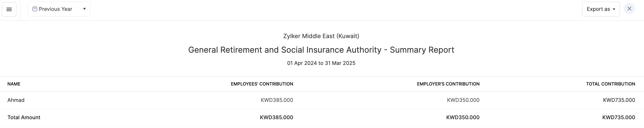
Task: Click the 01 Apr 2024 to 31 Mar 2025 period
Action: pos(321,63)
